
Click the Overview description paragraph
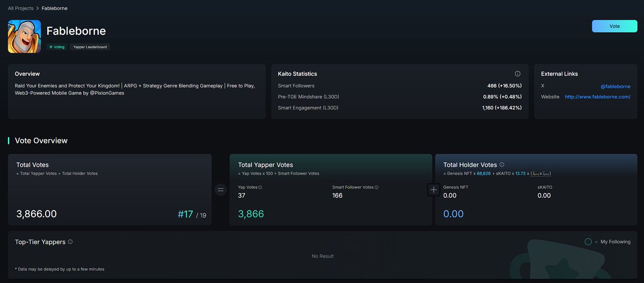tap(135, 89)
